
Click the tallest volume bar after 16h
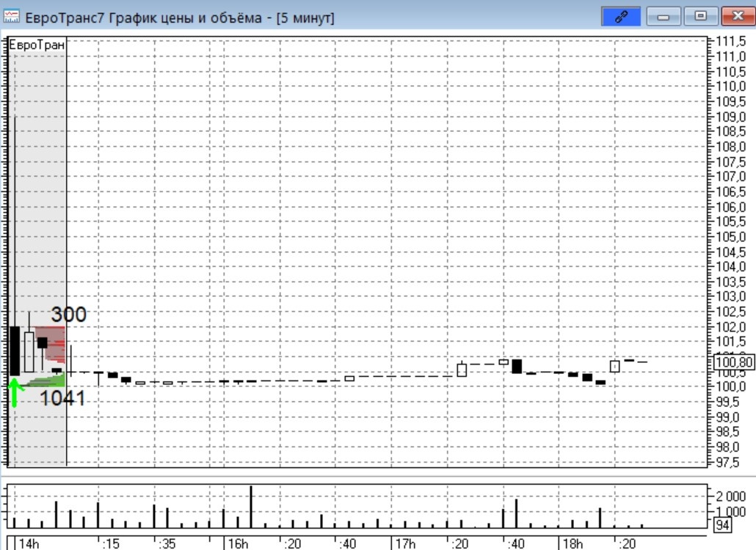point(251,507)
